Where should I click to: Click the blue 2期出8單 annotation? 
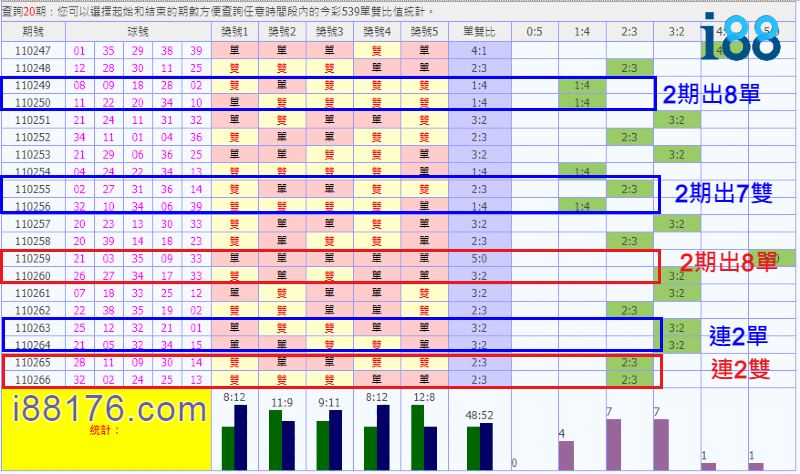point(712,95)
